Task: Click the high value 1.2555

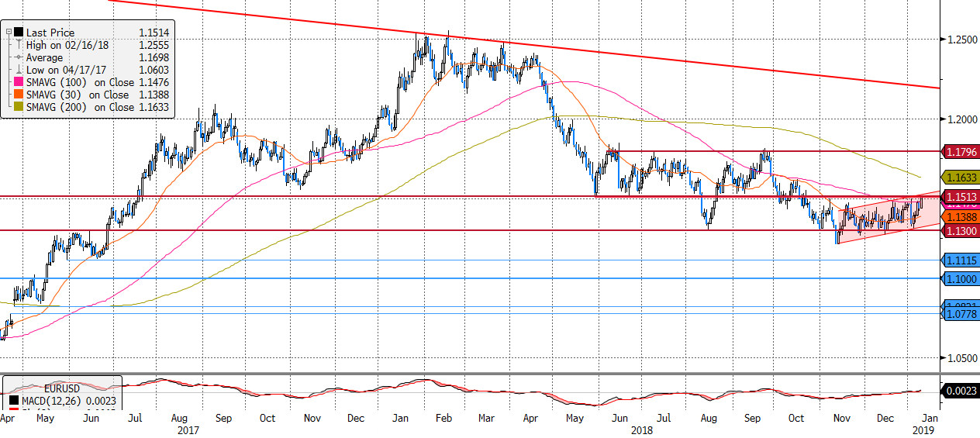Action: click(153, 45)
